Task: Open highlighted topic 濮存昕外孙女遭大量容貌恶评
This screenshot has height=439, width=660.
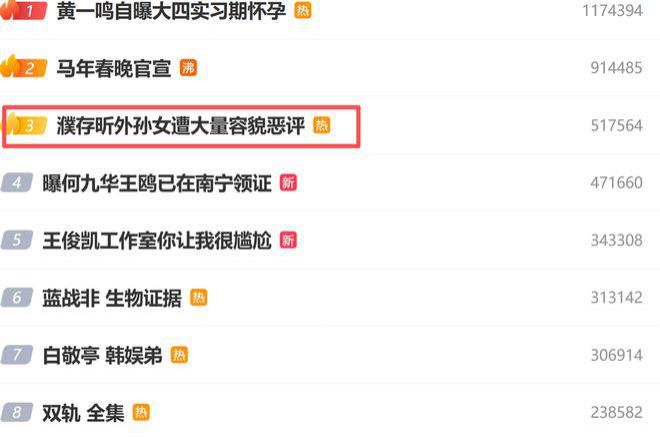Action: [181, 125]
